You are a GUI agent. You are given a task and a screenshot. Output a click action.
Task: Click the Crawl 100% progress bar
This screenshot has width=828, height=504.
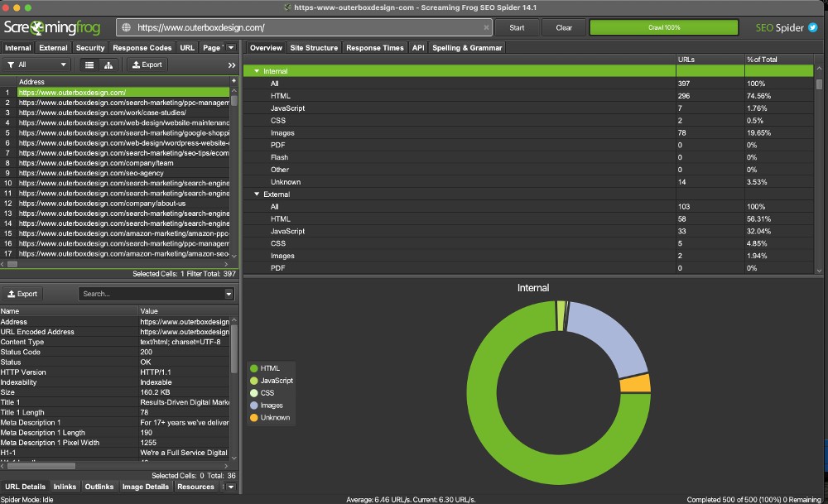click(664, 27)
